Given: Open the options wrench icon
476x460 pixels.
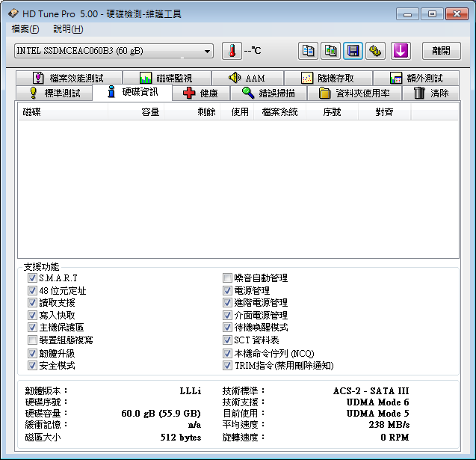Looking at the screenshot, I should [x=375, y=51].
